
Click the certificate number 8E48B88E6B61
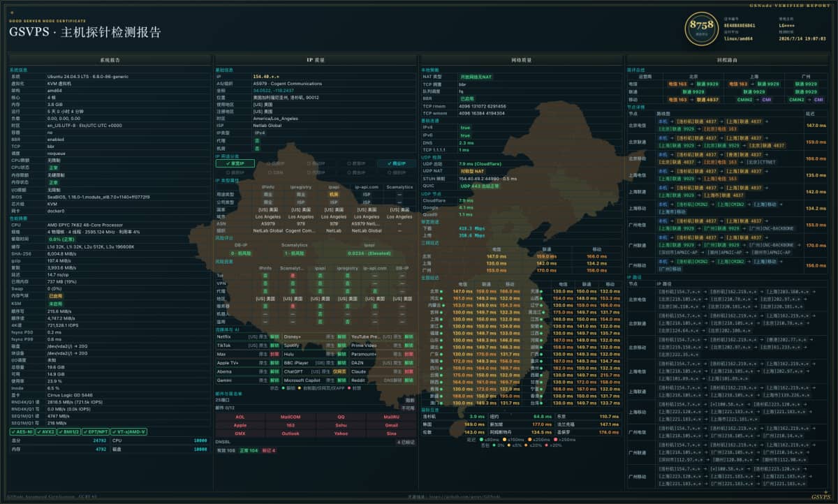(x=738, y=24)
